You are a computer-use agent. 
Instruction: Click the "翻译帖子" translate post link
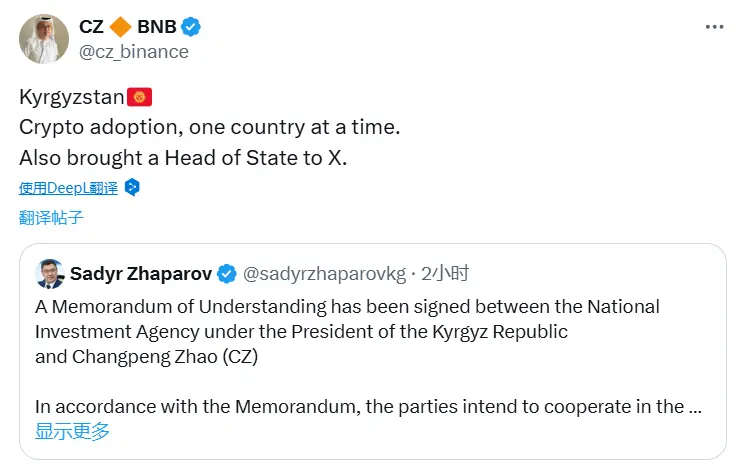[51, 217]
